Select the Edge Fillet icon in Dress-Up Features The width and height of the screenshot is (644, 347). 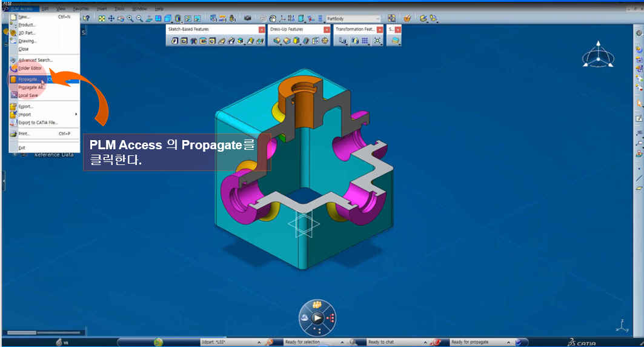[277, 41]
